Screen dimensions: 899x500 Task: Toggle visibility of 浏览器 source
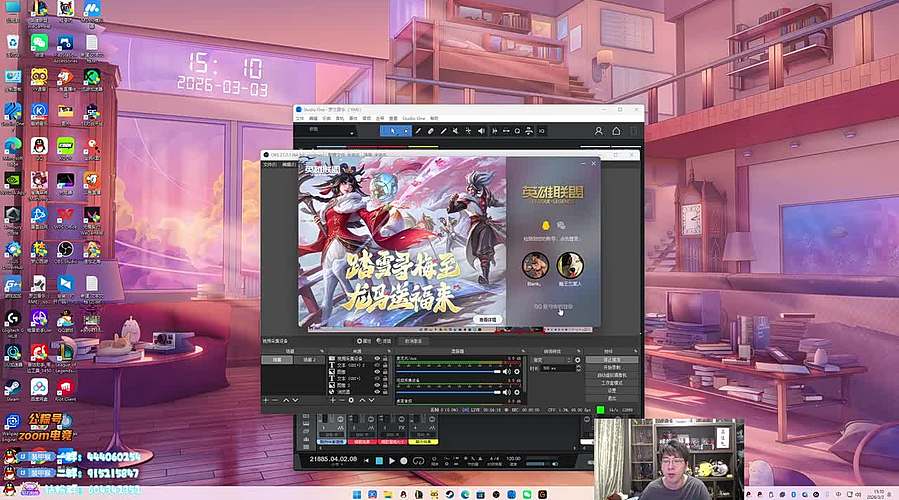pos(377,392)
